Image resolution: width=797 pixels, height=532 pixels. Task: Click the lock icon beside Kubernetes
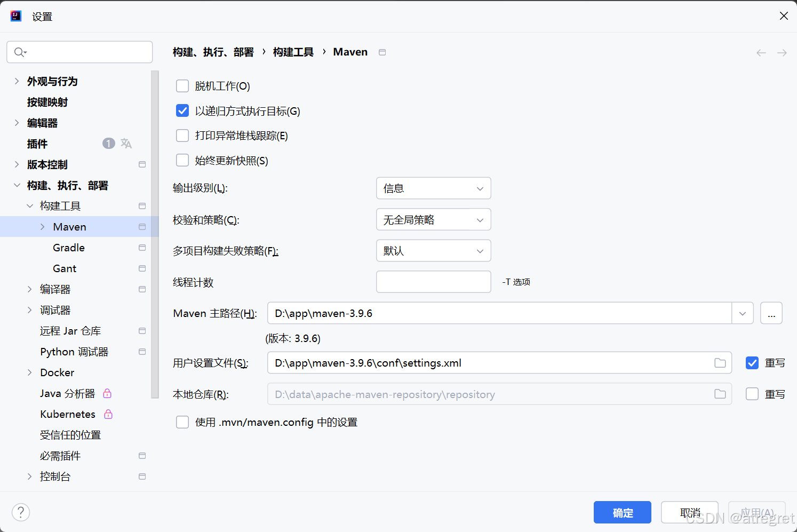click(x=108, y=414)
